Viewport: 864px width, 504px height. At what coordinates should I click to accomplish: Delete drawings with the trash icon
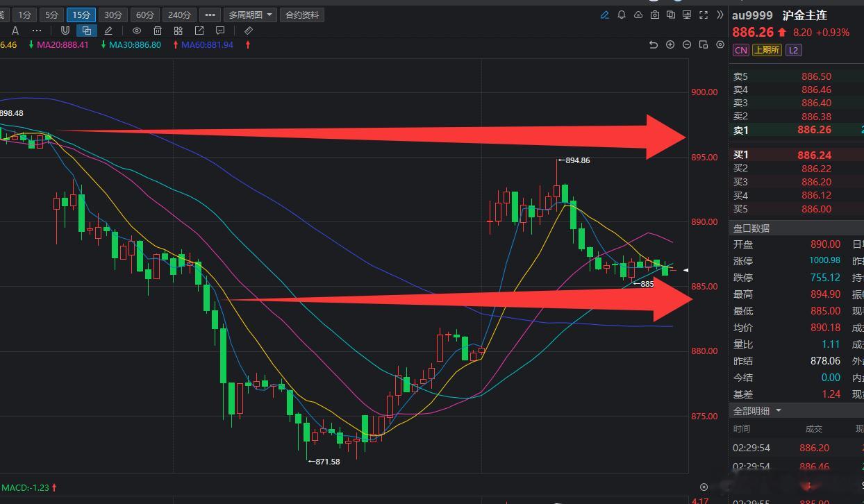[158, 31]
